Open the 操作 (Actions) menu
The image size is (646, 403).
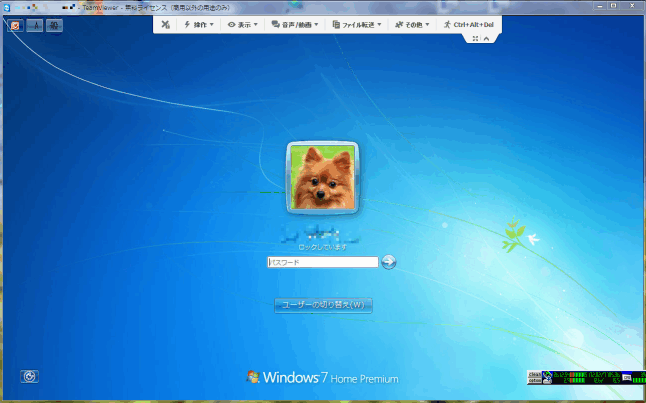(199, 25)
